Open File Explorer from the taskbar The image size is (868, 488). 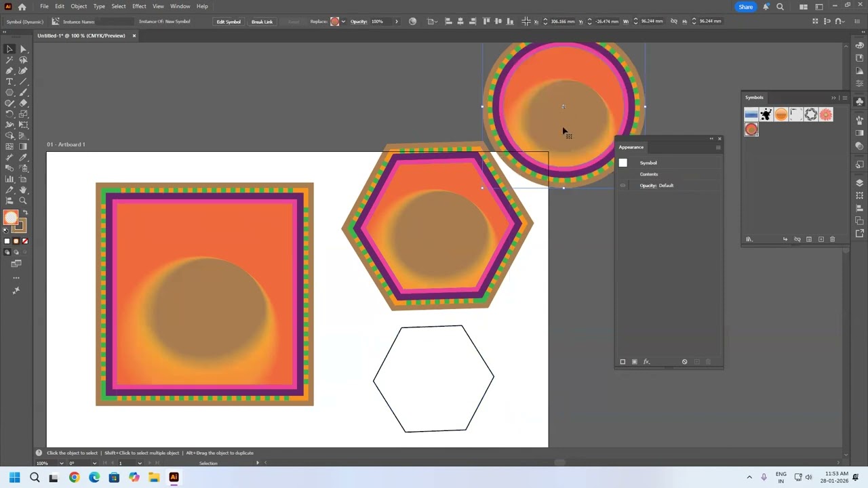154,477
